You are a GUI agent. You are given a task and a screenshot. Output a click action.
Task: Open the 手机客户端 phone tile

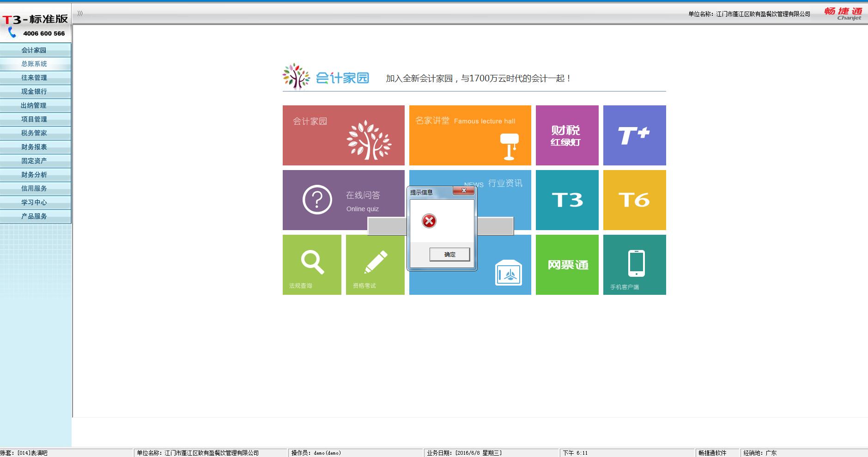click(634, 265)
